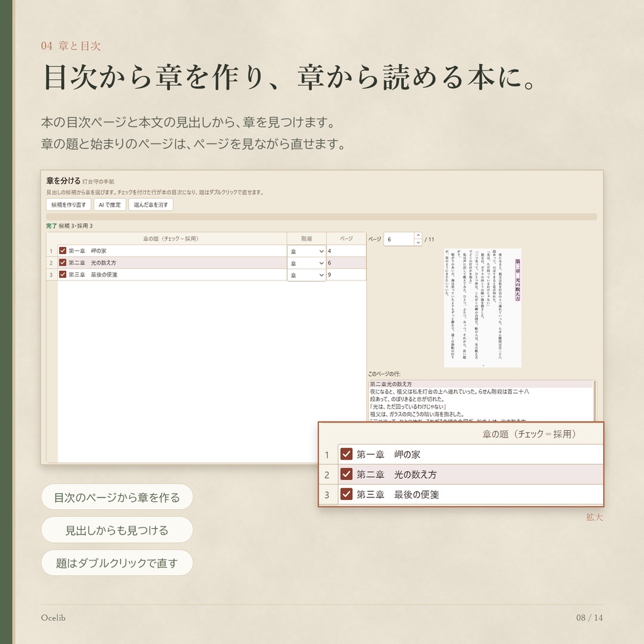Click the 章の題（チェック＝採用） column header in main table
This screenshot has width=644, height=644.
click(x=171, y=238)
